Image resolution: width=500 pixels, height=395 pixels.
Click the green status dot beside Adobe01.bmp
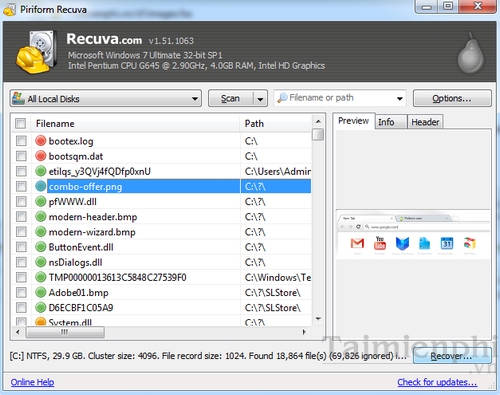[40, 292]
